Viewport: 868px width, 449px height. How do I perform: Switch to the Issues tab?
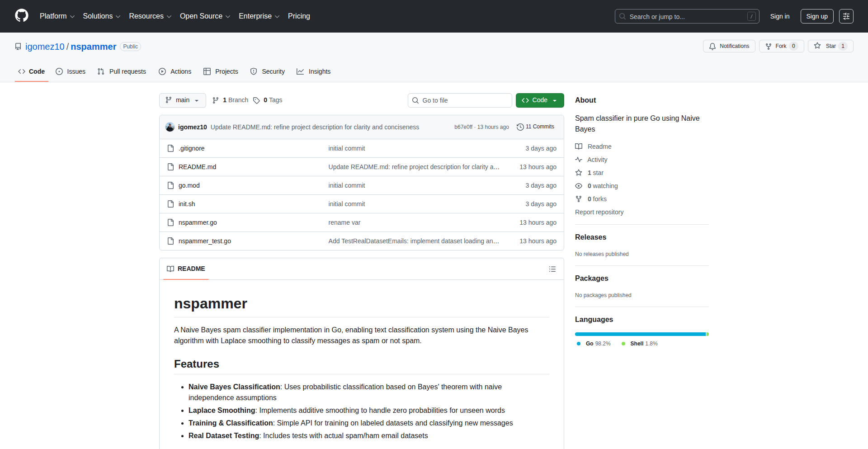click(71, 71)
